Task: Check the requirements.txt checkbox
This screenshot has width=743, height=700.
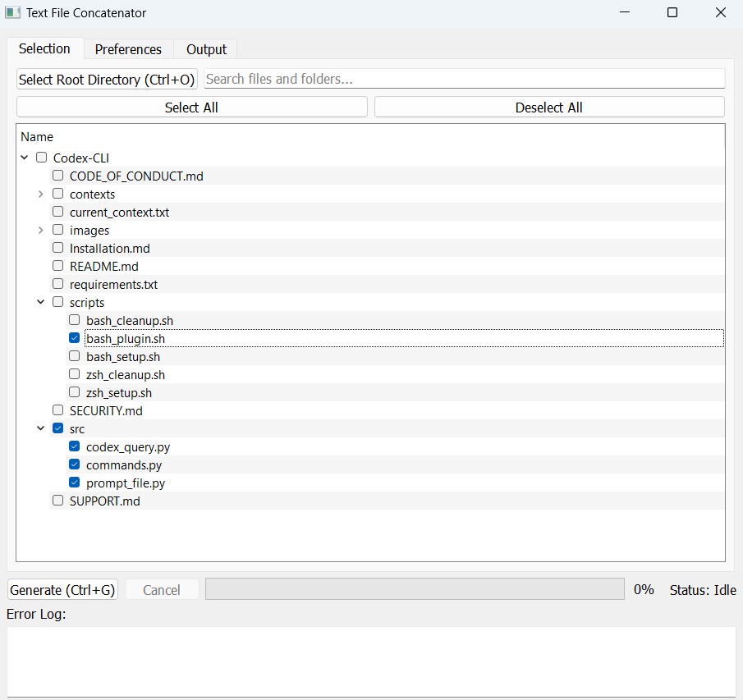Action: click(57, 284)
